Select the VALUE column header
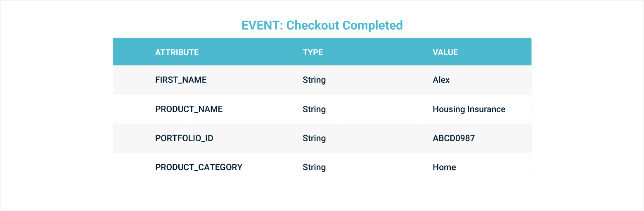Image resolution: width=644 pixels, height=211 pixels. click(x=445, y=52)
